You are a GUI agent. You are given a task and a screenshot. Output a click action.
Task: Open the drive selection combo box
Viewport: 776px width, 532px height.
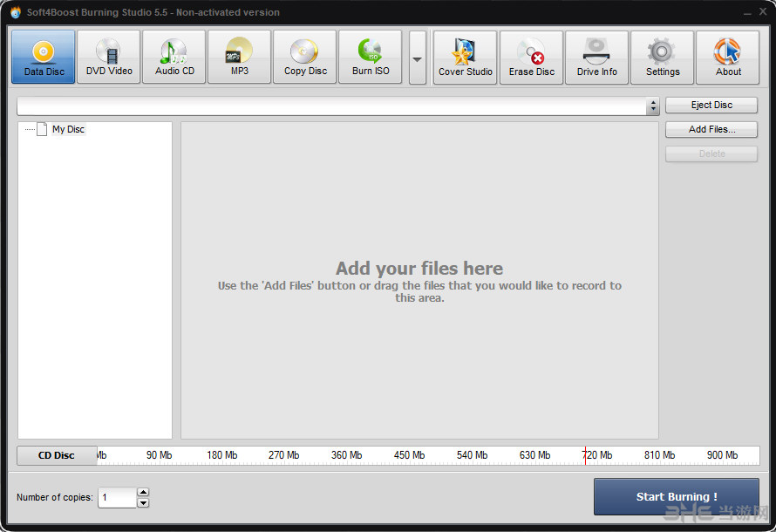click(x=338, y=106)
